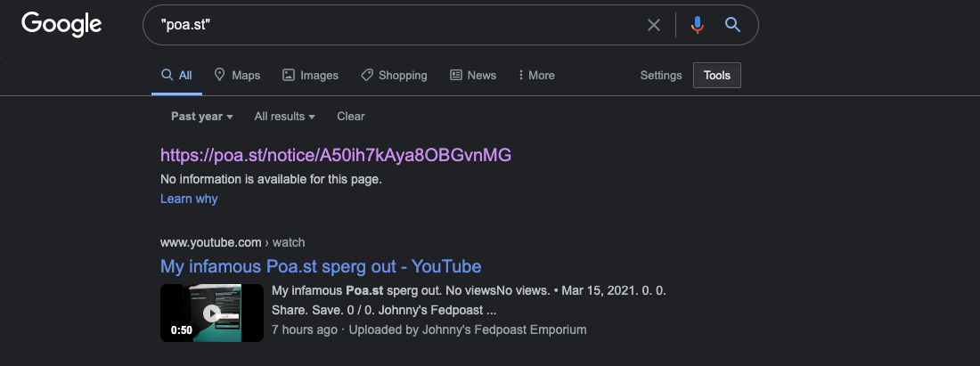The image size is (980, 366).
Task: Start voice search with the microphone icon
Action: tap(698, 25)
